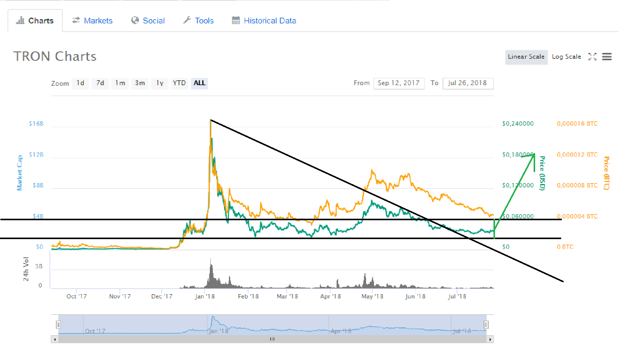Click the Social tab globe icon

coord(135,20)
